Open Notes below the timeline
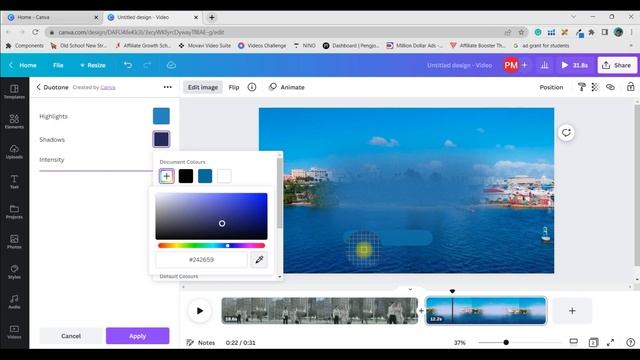Image resolution: width=640 pixels, height=360 pixels. 200,342
